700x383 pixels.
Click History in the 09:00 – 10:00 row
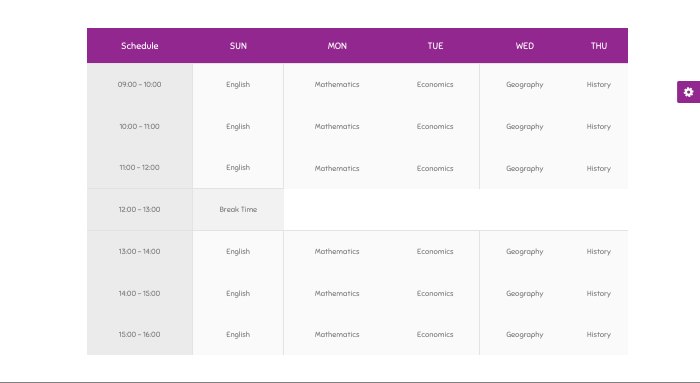click(599, 84)
